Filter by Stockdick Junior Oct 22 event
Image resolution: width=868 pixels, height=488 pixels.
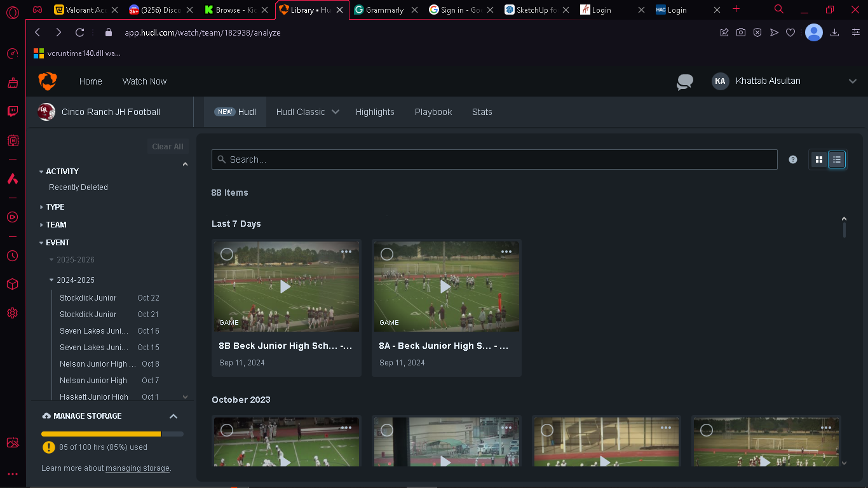[109, 298]
